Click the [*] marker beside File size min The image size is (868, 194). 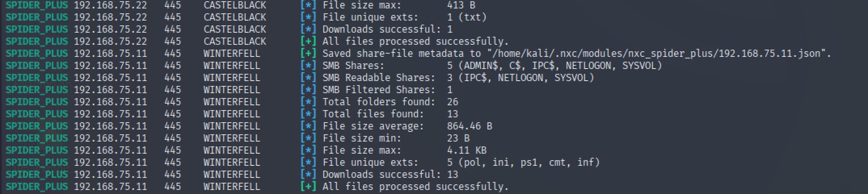click(308, 138)
